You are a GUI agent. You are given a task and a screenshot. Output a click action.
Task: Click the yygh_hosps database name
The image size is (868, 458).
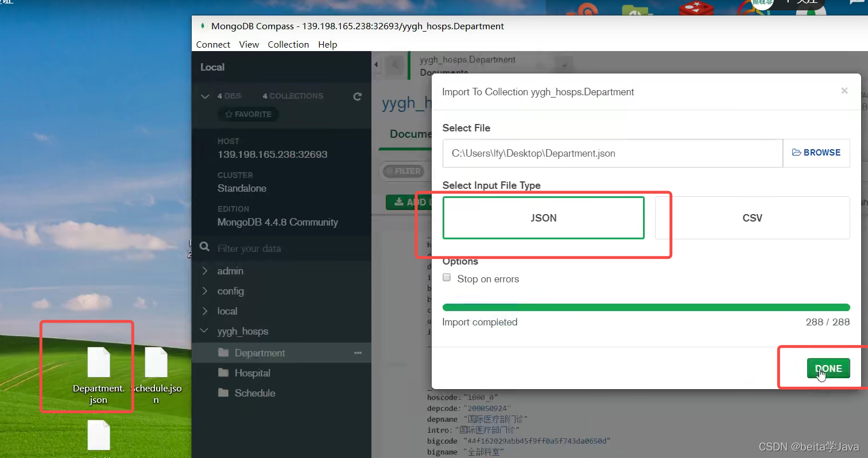coord(243,331)
